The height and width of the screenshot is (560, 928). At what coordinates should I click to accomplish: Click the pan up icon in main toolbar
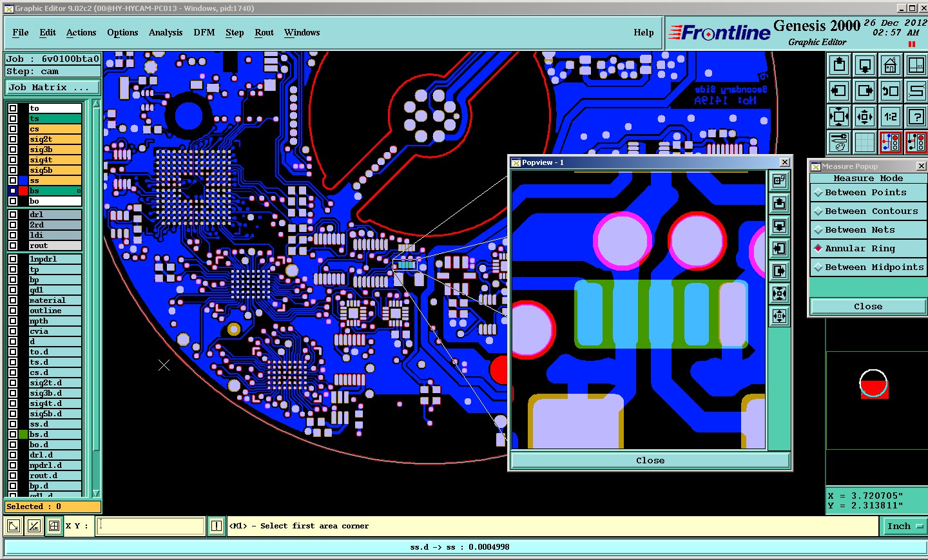(x=839, y=65)
